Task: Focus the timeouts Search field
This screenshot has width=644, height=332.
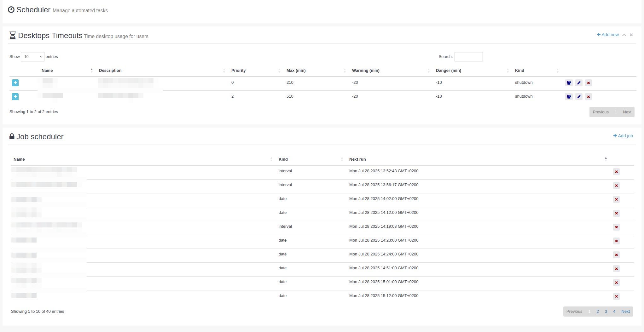Action: tap(468, 57)
